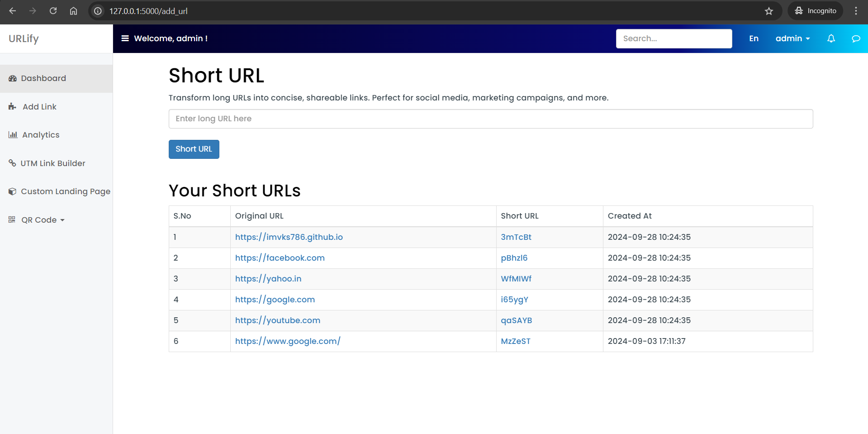This screenshot has width=868, height=434.
Task: Click the Dashboard gauge icon
Action: pyautogui.click(x=13, y=78)
